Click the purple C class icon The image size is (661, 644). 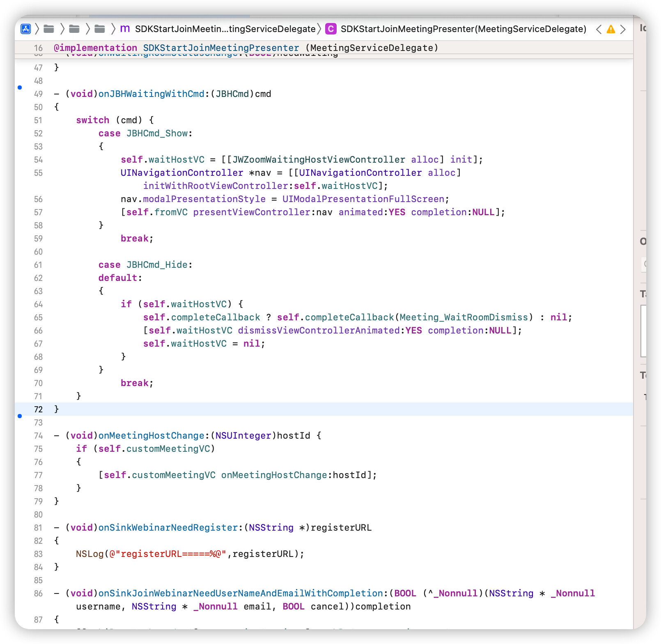330,29
